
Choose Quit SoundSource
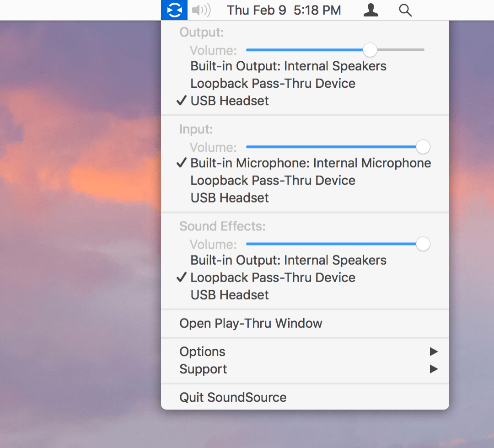tap(305, 397)
